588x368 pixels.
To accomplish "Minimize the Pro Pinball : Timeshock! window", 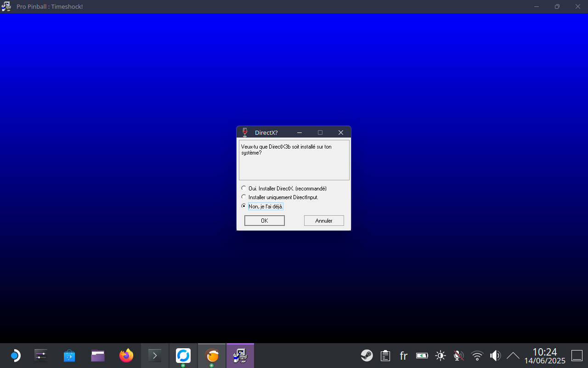I will coord(536,6).
